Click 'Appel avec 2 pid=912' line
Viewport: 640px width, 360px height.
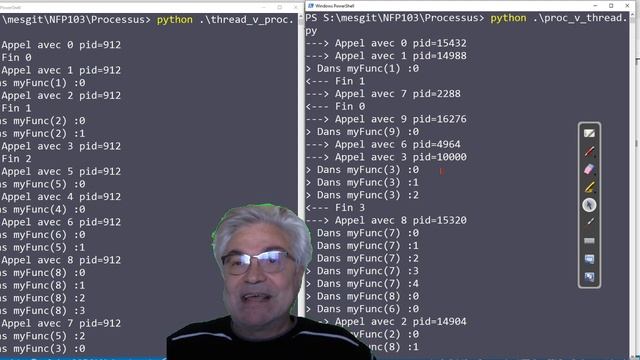pos(61,96)
